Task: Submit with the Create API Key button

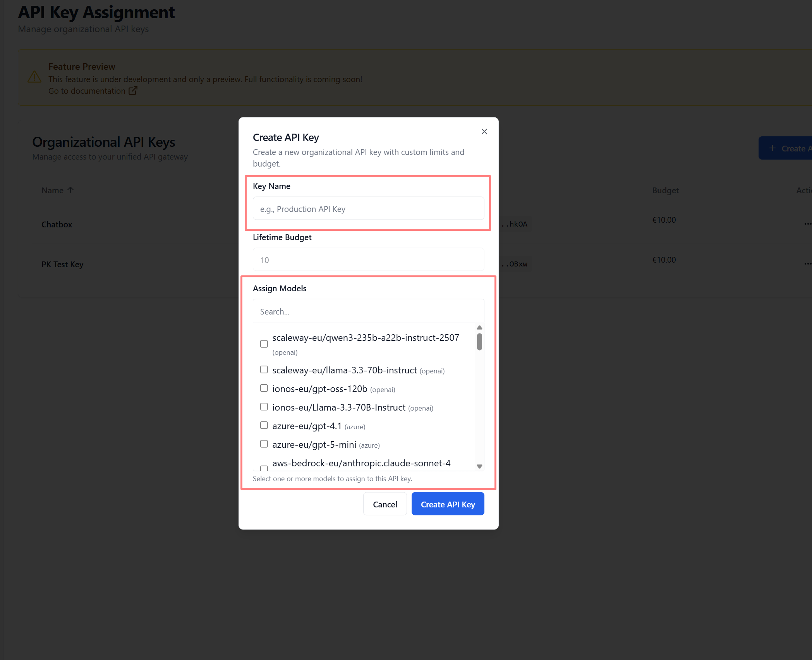Action: [x=448, y=504]
